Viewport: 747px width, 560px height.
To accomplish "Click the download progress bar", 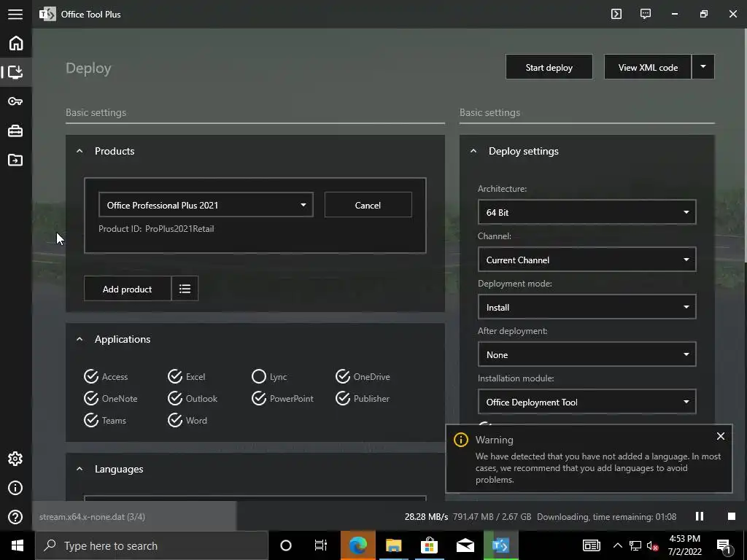I will point(134,516).
